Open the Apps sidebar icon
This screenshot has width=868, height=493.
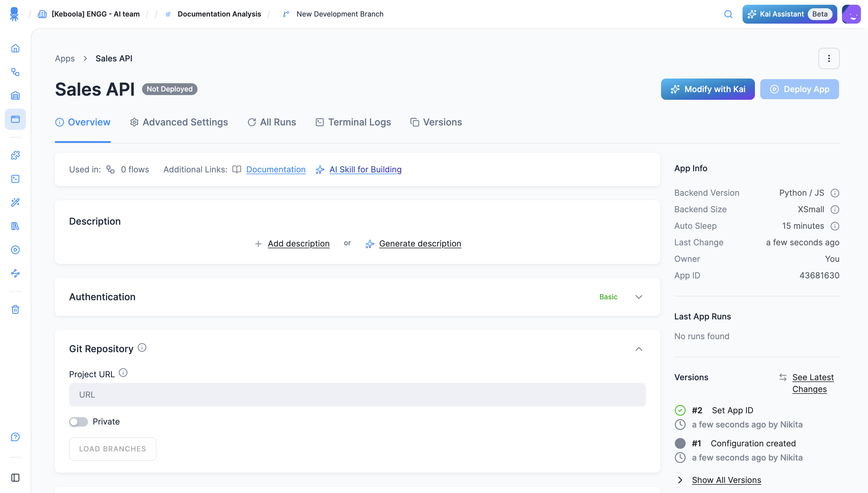point(15,119)
